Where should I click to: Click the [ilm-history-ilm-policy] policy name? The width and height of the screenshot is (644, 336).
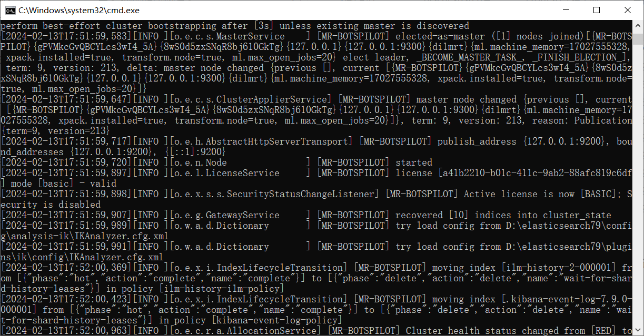(x=222, y=289)
